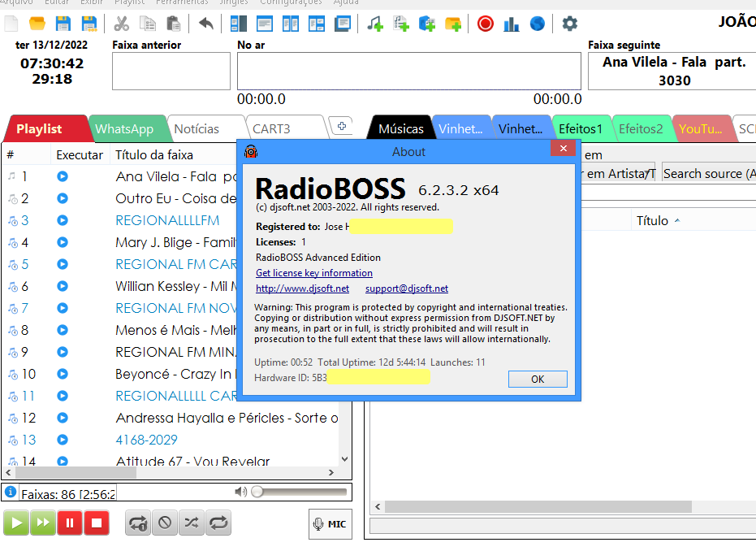Start playback with the green play button

pyautogui.click(x=16, y=523)
